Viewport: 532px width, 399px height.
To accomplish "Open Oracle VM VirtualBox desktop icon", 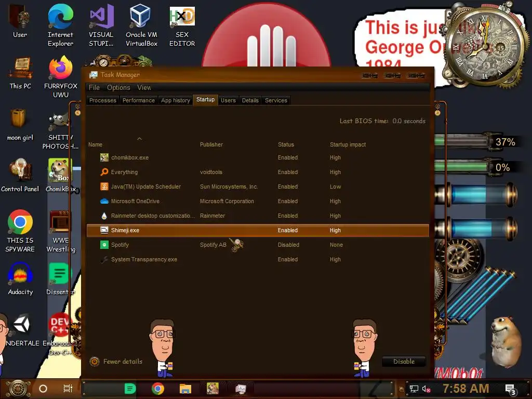I will tap(141, 25).
